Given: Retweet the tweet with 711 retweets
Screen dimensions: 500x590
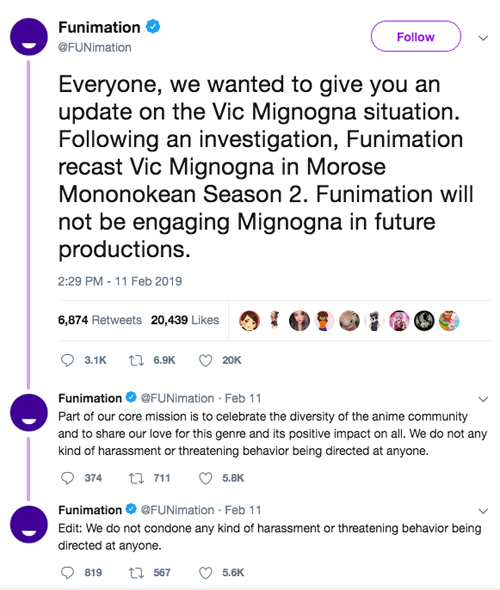Looking at the screenshot, I should coord(136,478).
